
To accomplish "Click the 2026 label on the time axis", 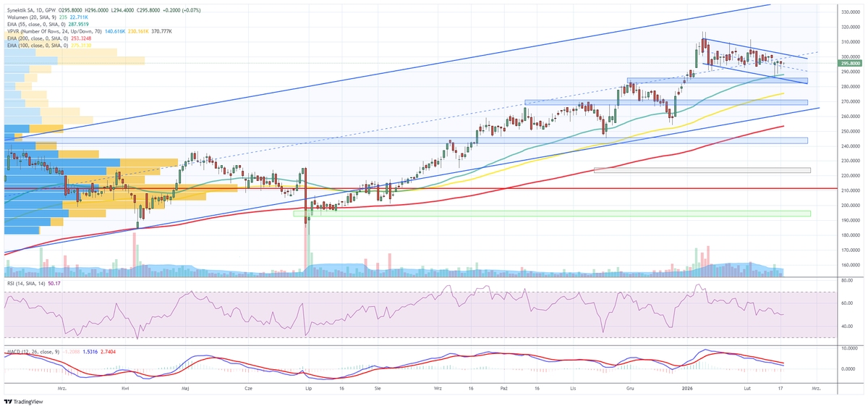I will [x=686, y=388].
